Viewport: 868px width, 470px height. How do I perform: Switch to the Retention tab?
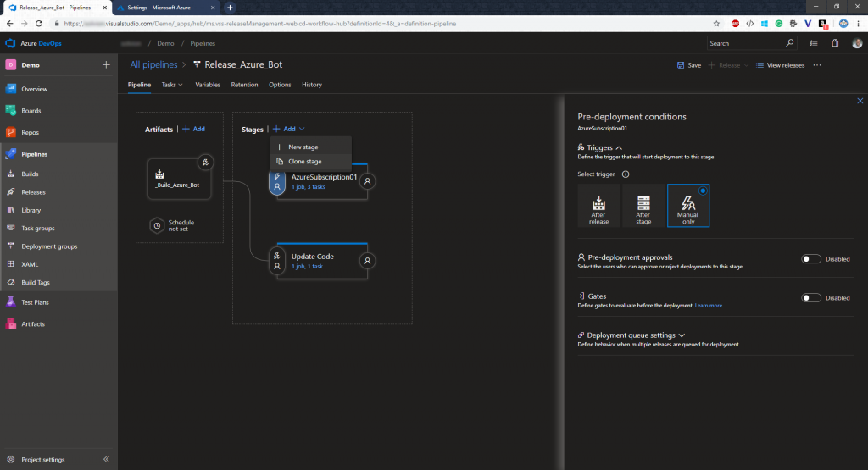coord(244,85)
